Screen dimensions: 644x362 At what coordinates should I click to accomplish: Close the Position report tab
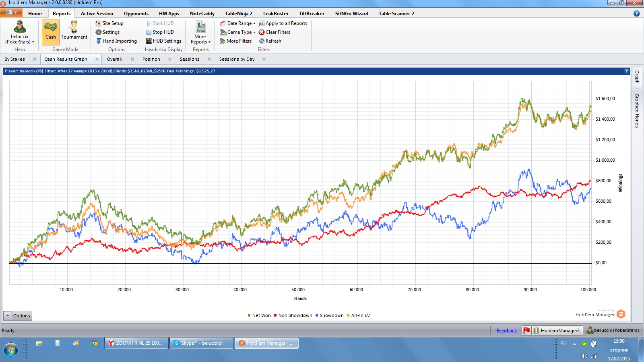coord(170,59)
